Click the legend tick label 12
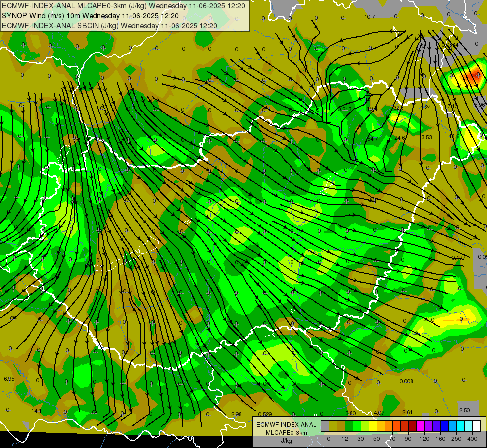The width and height of the screenshot is (487, 448). tap(345, 439)
